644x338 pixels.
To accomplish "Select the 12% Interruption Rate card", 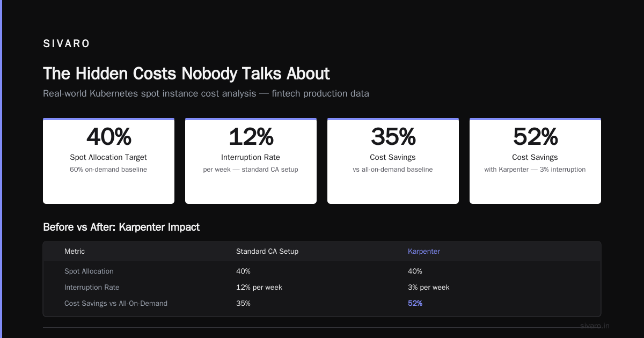I will click(251, 161).
